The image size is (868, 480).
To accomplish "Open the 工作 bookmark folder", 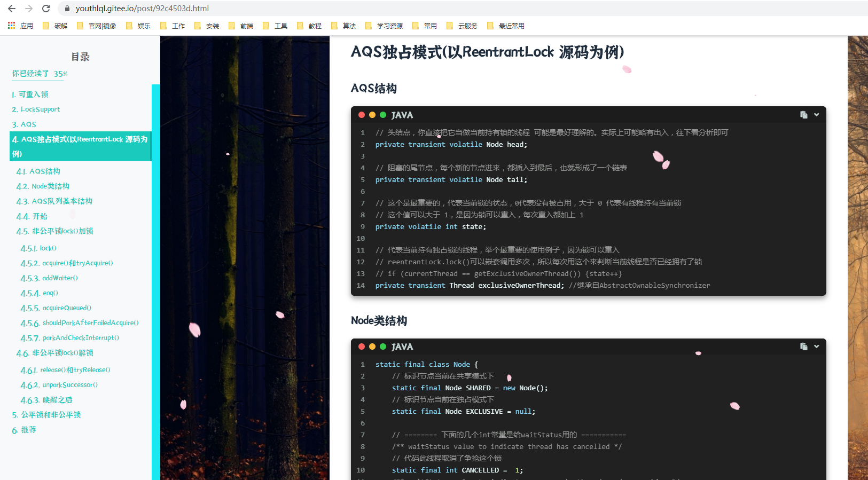I will tap(173, 26).
